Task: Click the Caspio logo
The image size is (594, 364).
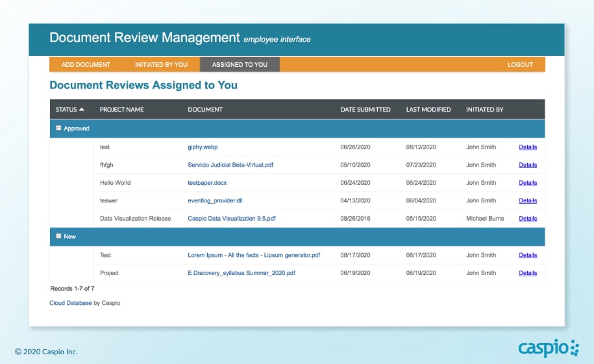Action: [548, 348]
